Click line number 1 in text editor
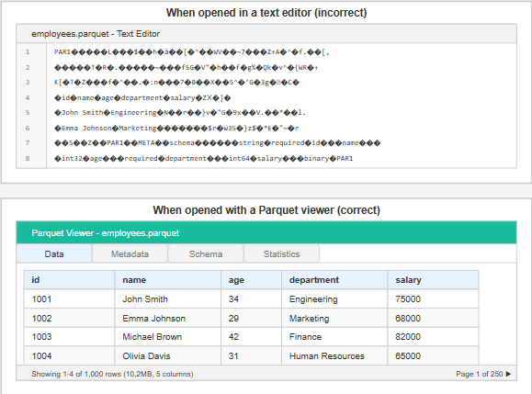532x394 pixels. point(28,51)
